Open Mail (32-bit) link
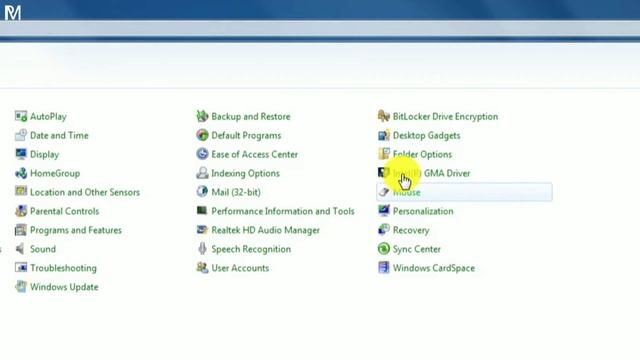Viewport: 640px width, 360px height. pyautogui.click(x=236, y=192)
